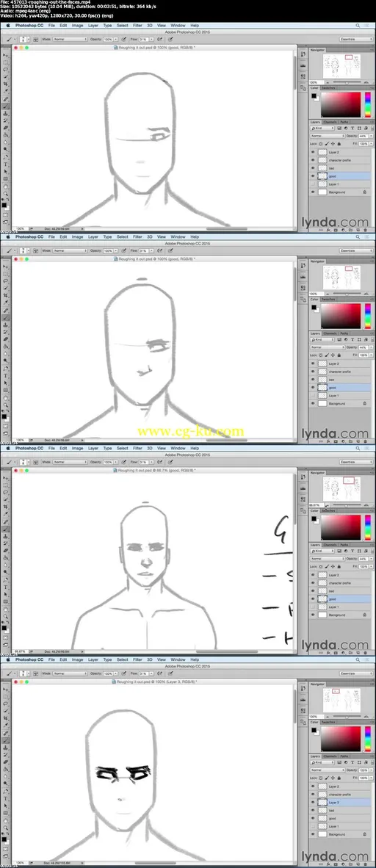Click foreground color swatch in the watermarked frame
This screenshot has width=376, height=868.
pos(4,416)
